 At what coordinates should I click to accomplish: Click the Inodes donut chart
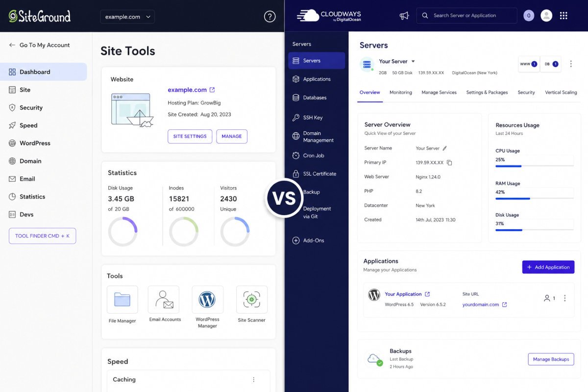tap(184, 232)
